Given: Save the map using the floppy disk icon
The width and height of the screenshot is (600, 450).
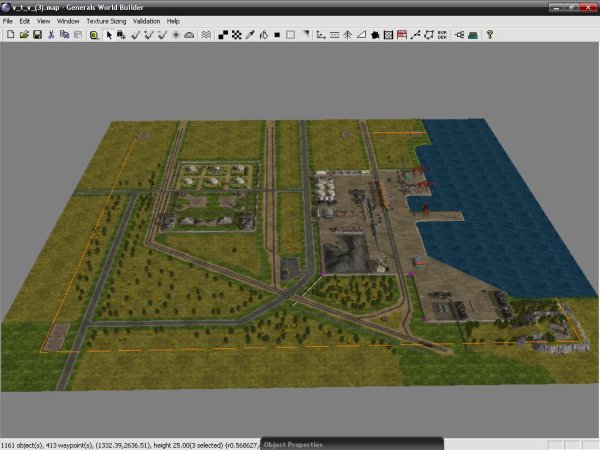Looking at the screenshot, I should 37,34.
